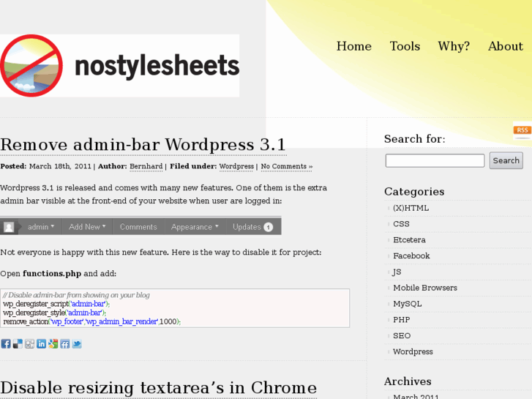Open the Home menu item
The width and height of the screenshot is (532, 399).
coord(354,46)
